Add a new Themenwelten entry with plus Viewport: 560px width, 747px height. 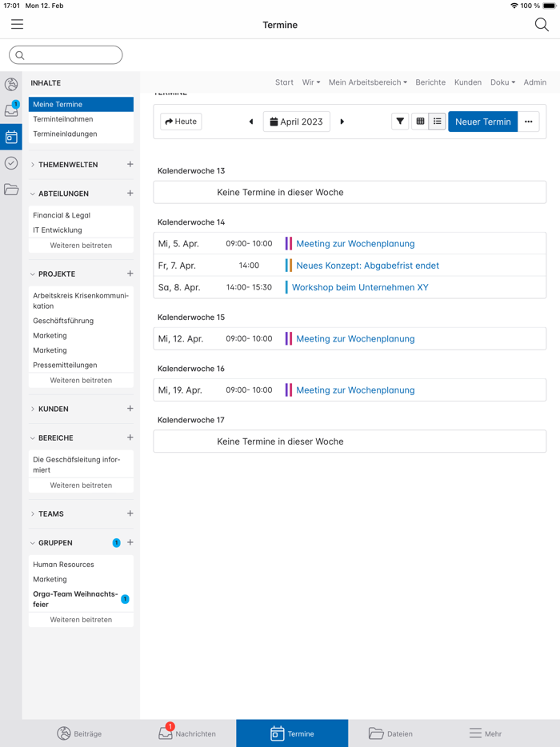[130, 165]
